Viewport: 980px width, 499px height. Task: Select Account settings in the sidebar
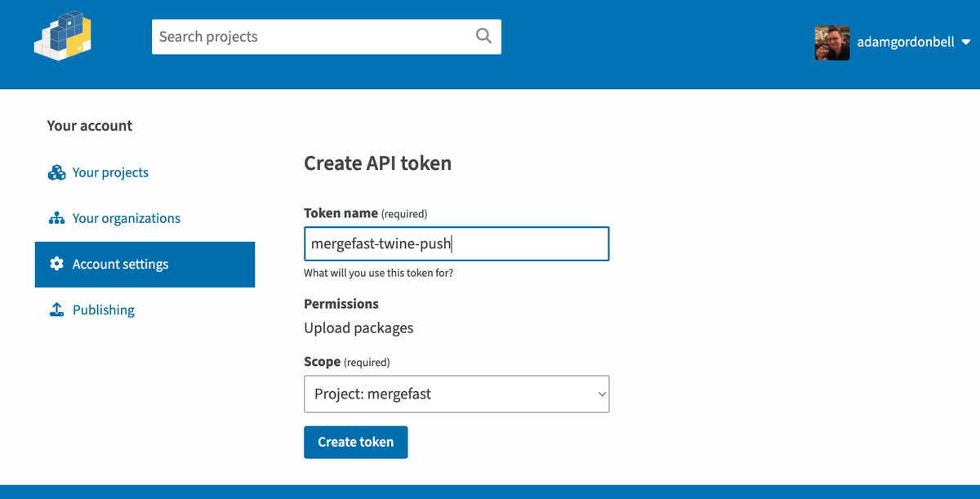tap(120, 264)
